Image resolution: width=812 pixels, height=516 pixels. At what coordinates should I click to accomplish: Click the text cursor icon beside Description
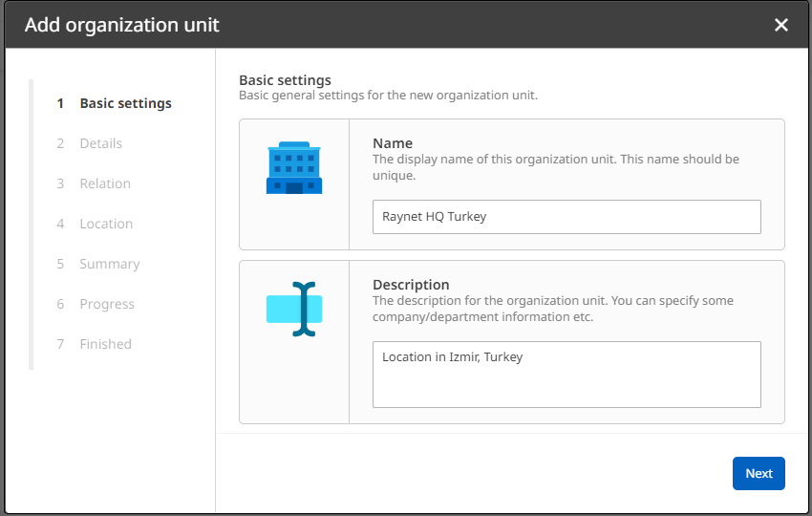coord(293,309)
